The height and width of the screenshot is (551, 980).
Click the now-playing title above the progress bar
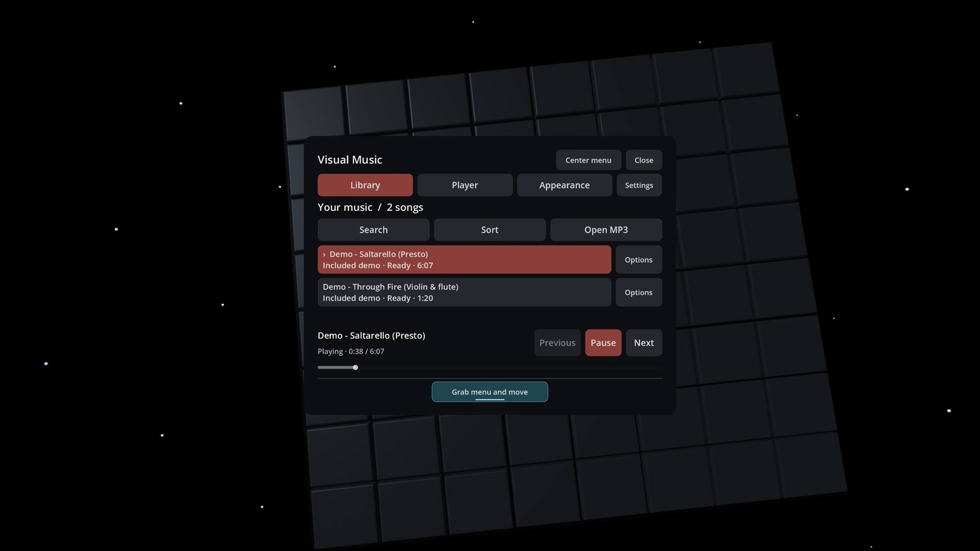(372, 335)
